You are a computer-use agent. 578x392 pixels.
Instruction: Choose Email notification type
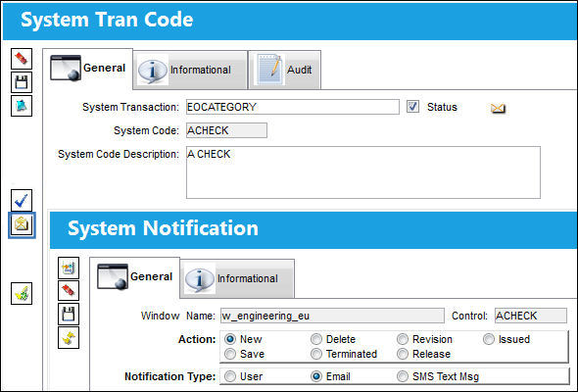point(316,376)
